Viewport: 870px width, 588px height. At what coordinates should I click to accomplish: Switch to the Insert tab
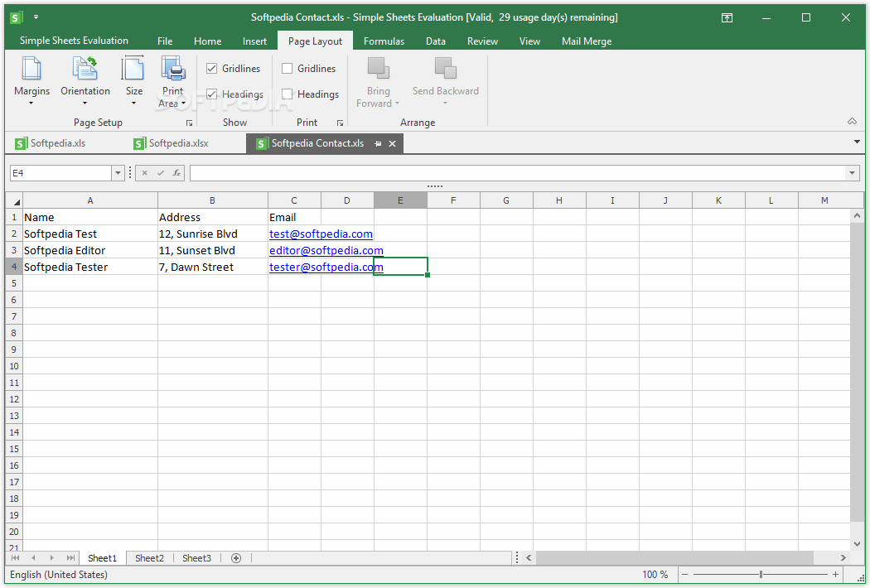click(254, 41)
